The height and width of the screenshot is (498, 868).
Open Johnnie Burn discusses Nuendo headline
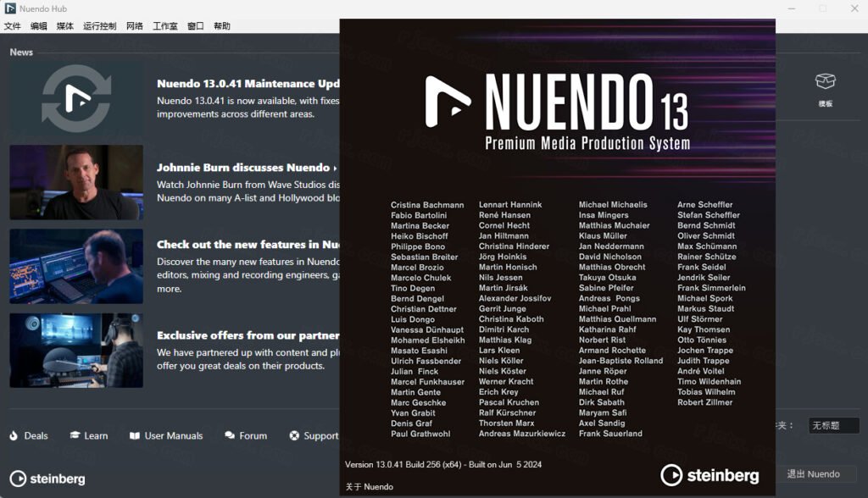tap(247, 167)
